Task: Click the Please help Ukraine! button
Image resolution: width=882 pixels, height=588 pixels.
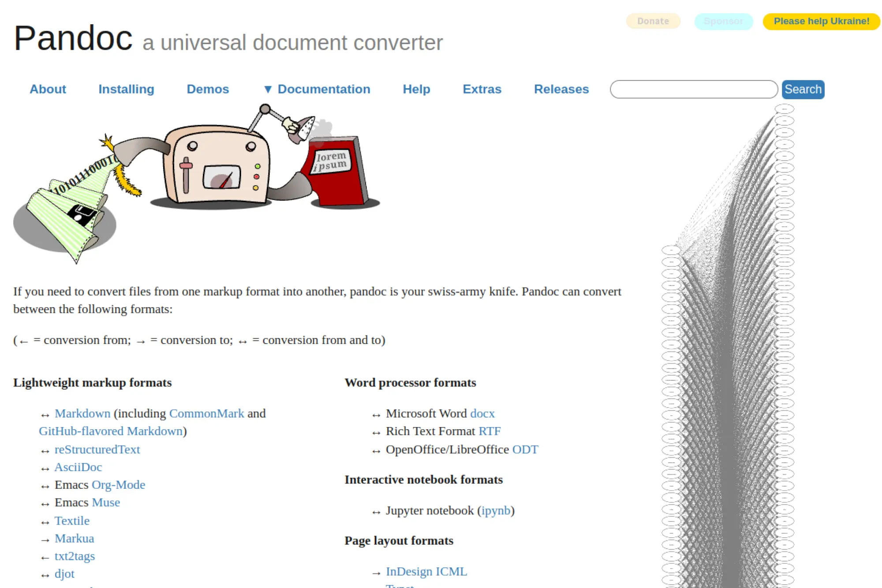Action: 821,21
